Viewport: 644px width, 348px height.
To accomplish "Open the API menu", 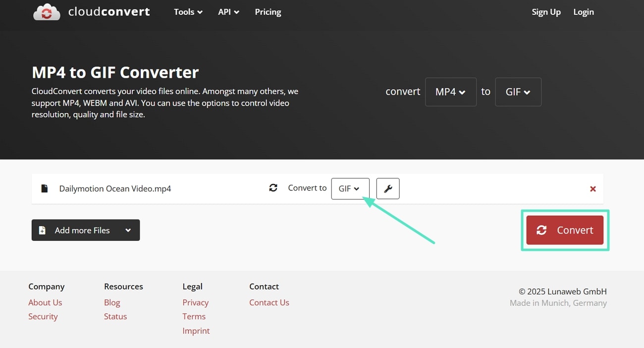I will pyautogui.click(x=228, y=12).
